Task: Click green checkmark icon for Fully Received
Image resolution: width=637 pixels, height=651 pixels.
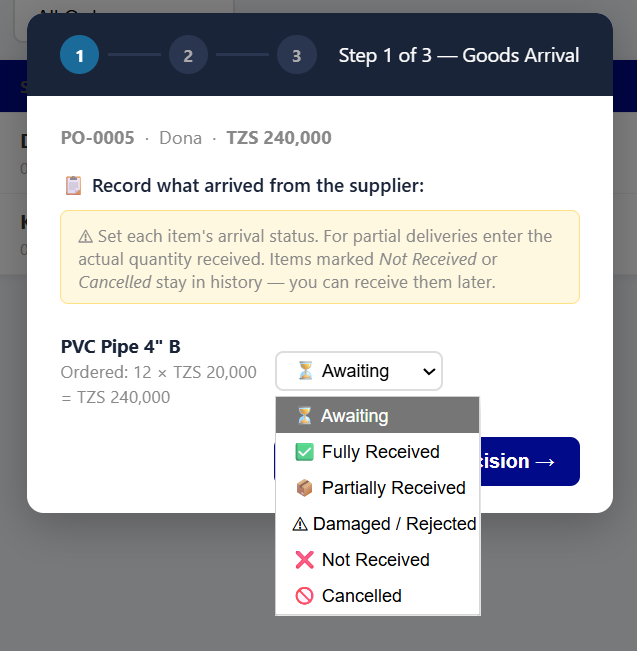Action: click(305, 452)
